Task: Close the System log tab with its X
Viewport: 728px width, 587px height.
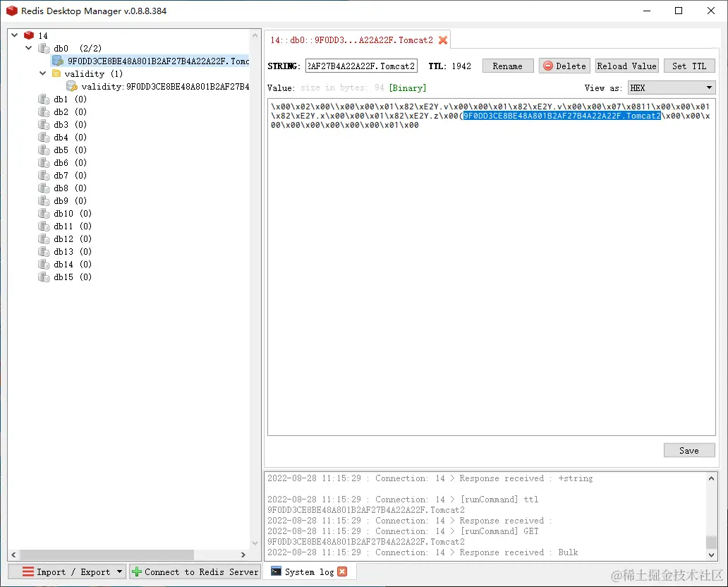Action: pyautogui.click(x=342, y=571)
